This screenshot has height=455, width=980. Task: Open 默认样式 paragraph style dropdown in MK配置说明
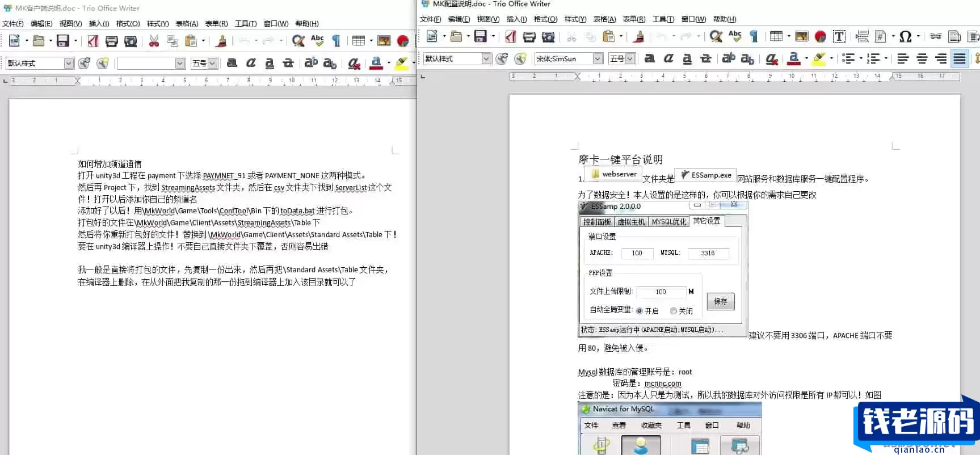click(x=486, y=58)
